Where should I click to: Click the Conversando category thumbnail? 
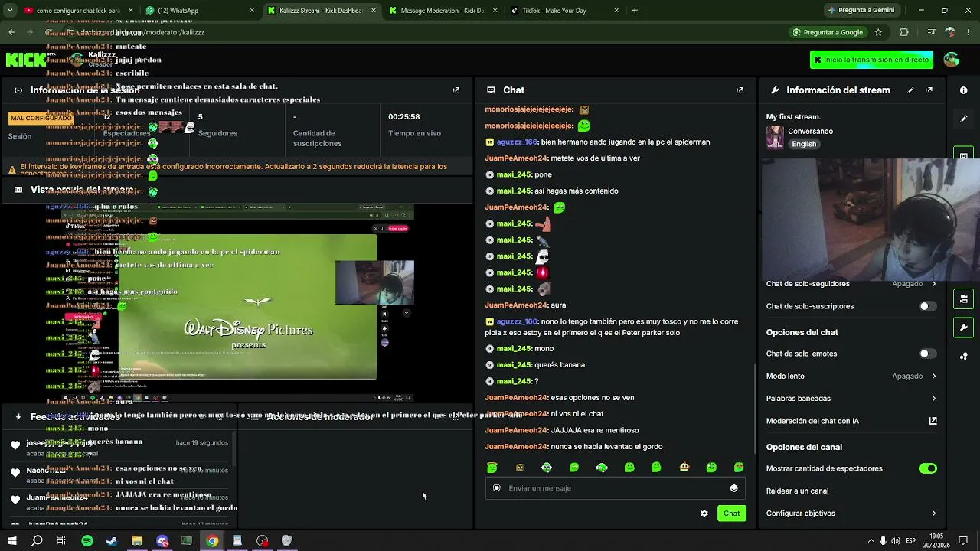pyautogui.click(x=775, y=137)
